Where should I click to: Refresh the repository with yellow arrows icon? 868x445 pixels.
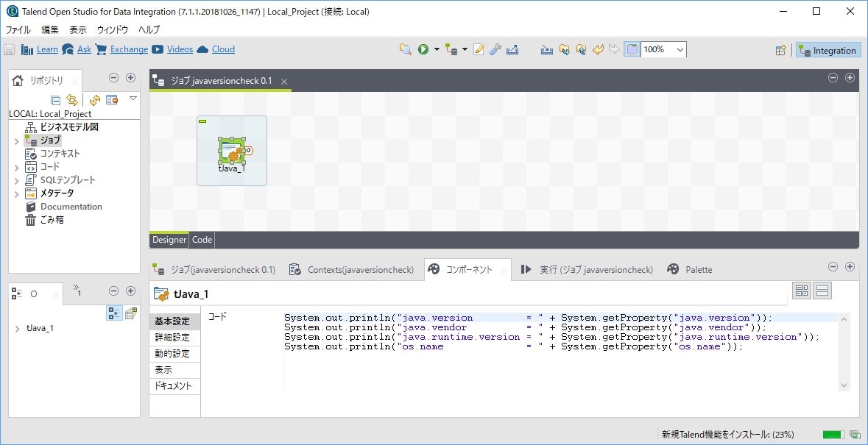[x=95, y=100]
